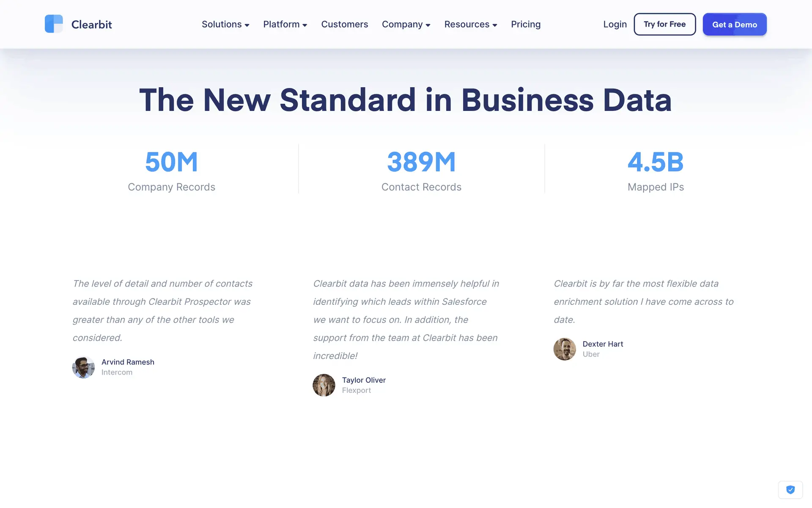Click the 389M Contact Records stat
The image size is (812, 508).
pos(421,170)
